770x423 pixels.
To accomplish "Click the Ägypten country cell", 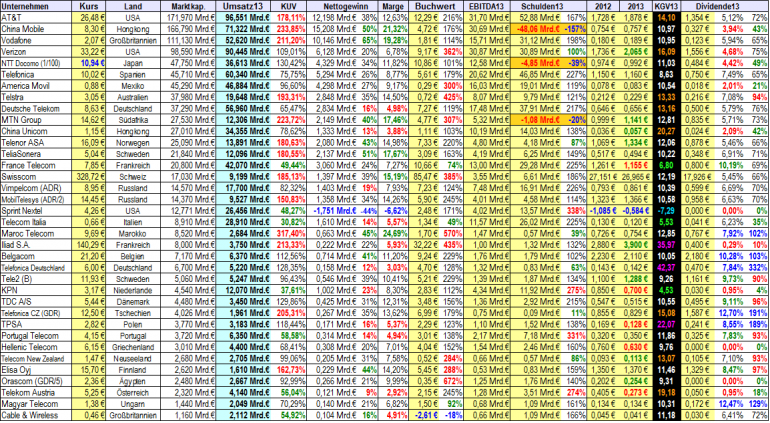I will click(133, 381).
